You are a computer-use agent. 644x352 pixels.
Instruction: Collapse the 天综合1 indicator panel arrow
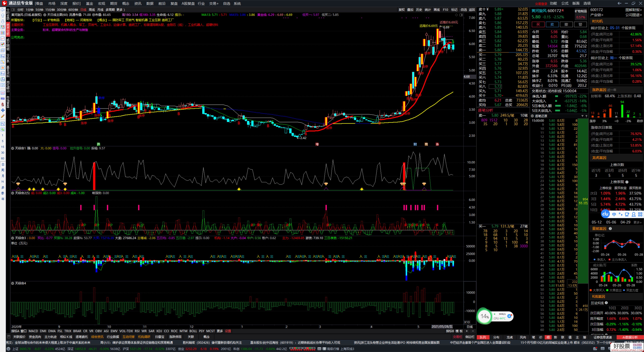pyautogui.click(x=13, y=148)
